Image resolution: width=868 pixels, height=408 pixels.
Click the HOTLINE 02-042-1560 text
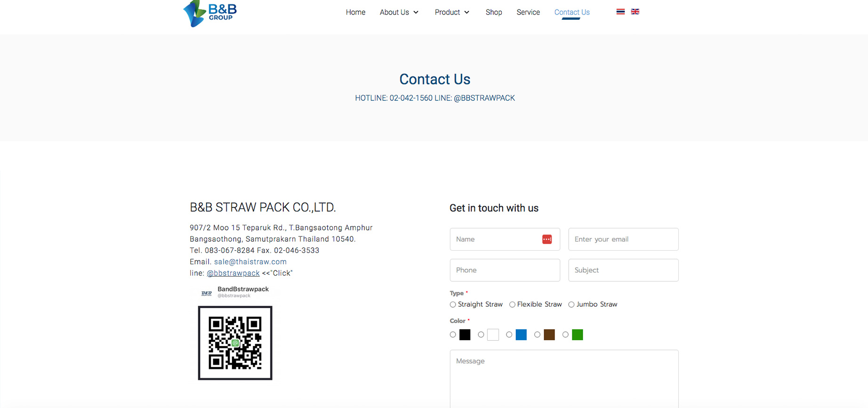[394, 98]
